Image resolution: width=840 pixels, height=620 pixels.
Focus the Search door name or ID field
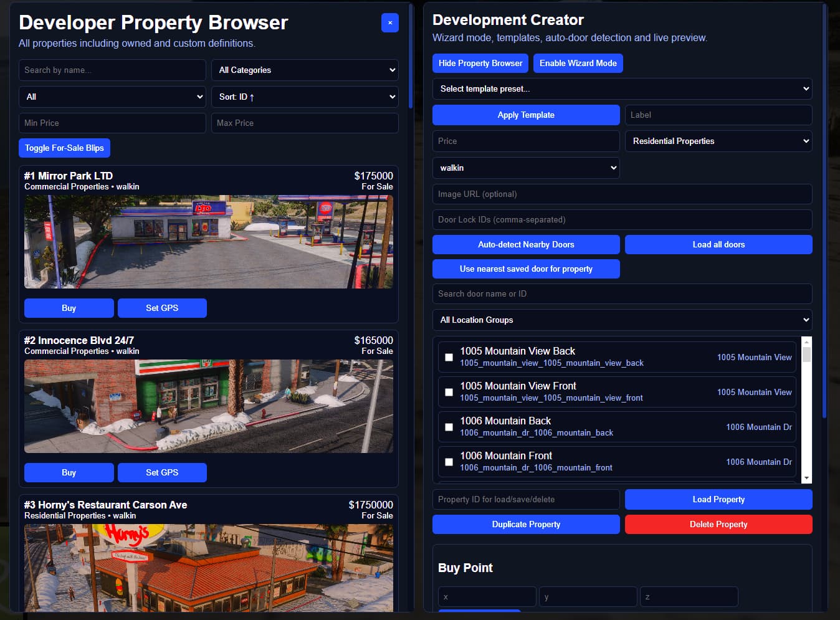pyautogui.click(x=622, y=293)
